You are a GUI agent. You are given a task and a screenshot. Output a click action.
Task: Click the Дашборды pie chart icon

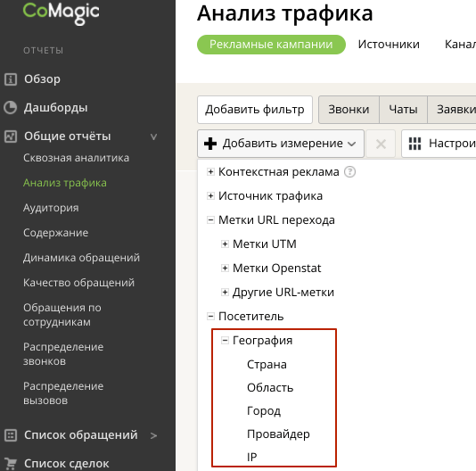coord(11,108)
